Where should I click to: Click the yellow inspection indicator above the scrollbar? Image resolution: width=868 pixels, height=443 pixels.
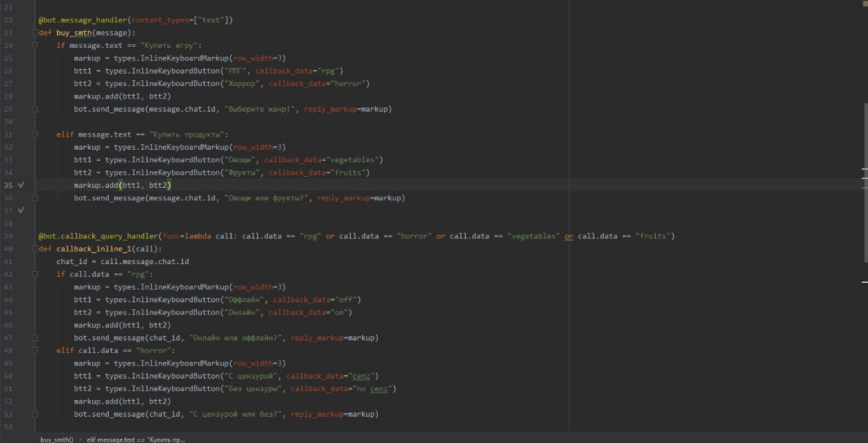[x=864, y=3]
